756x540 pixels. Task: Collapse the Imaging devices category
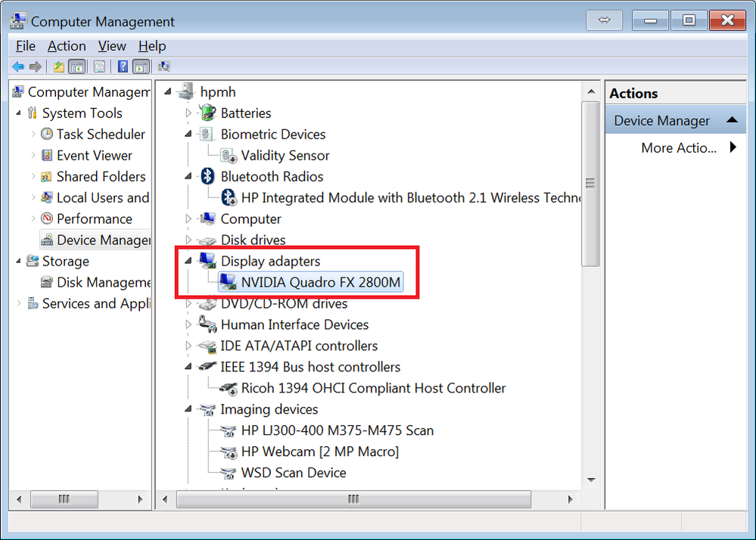188,409
